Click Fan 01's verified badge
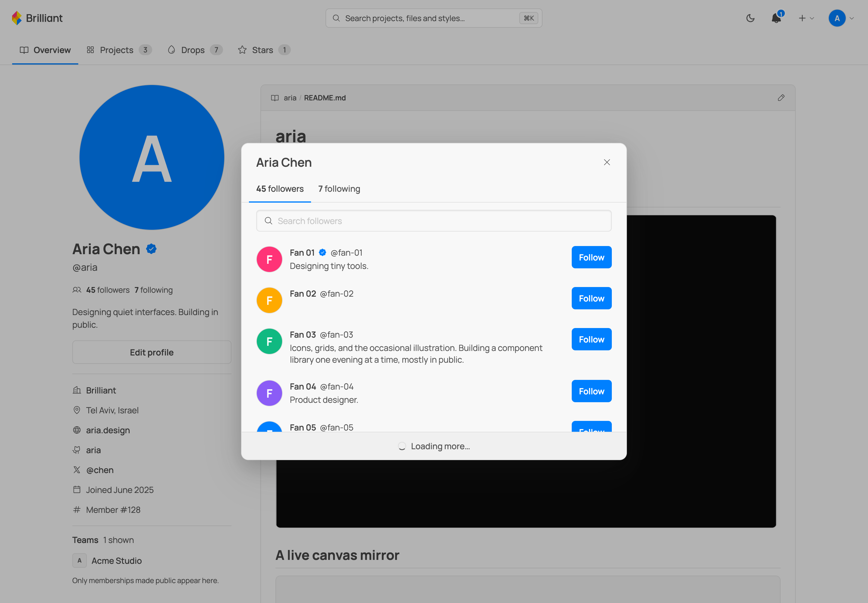Image resolution: width=868 pixels, height=603 pixels. 322,252
